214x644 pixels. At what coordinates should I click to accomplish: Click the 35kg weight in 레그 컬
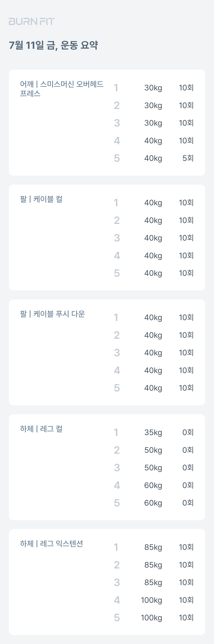click(x=153, y=432)
